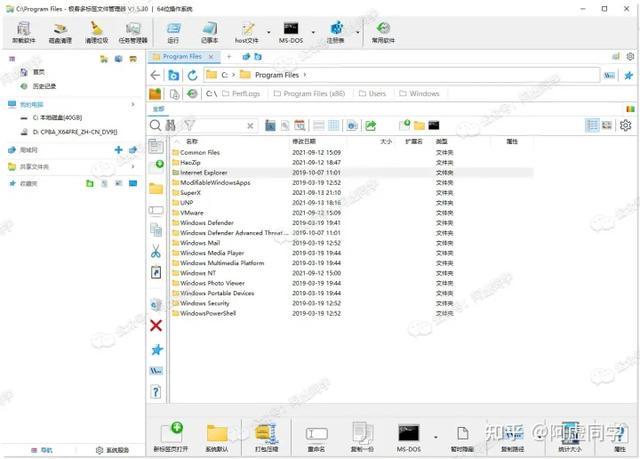Select the Windows Defender folder

(x=207, y=223)
